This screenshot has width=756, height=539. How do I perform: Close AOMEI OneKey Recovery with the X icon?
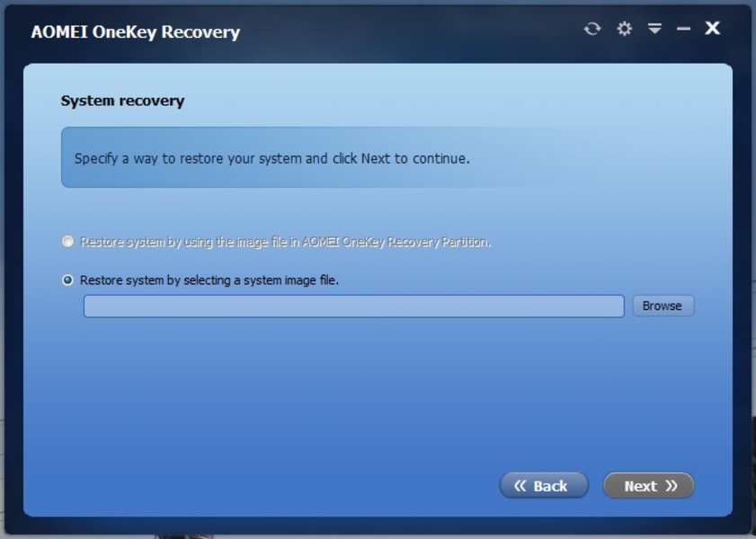pos(713,28)
